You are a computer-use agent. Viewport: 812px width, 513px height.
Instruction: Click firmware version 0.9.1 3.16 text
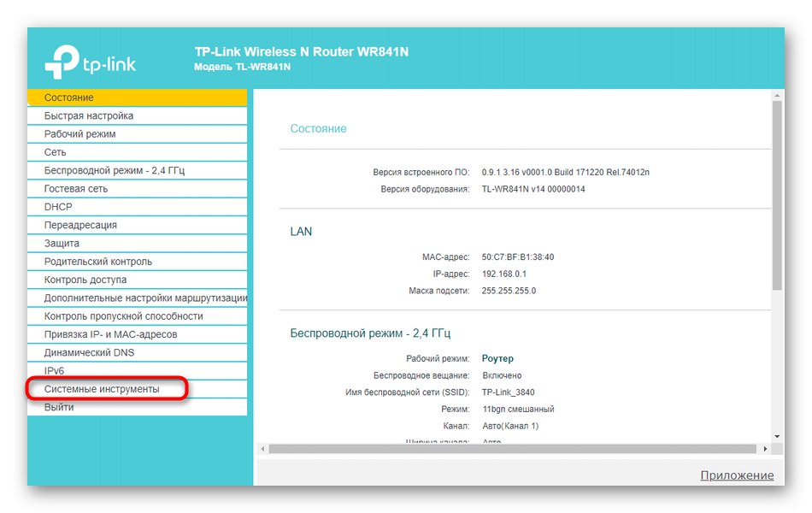(566, 172)
